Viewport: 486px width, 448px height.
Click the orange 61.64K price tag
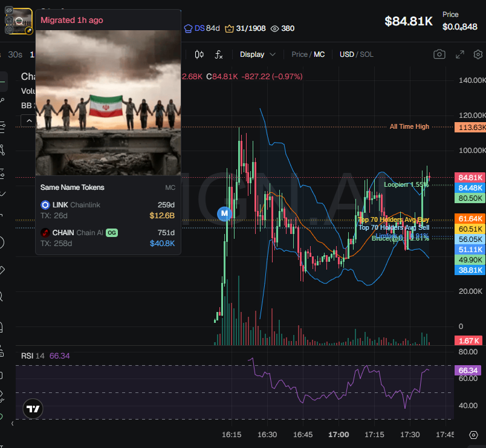pos(470,219)
